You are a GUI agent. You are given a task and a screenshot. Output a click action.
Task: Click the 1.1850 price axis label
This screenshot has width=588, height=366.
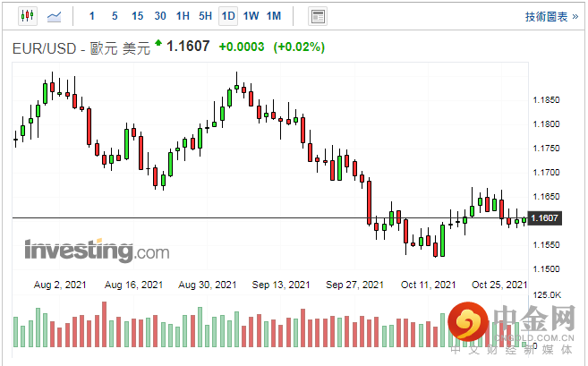tap(546, 100)
